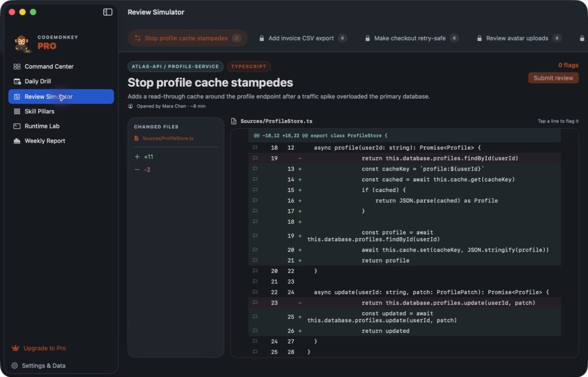This screenshot has width=588, height=377.
Task: Click the Stop profile cache stampedes heading
Action: 210,82
